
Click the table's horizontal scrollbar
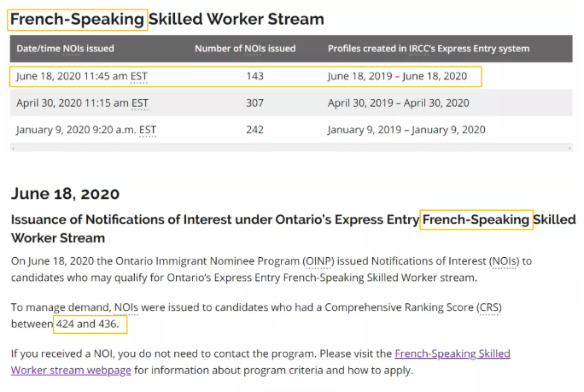tap(290, 149)
